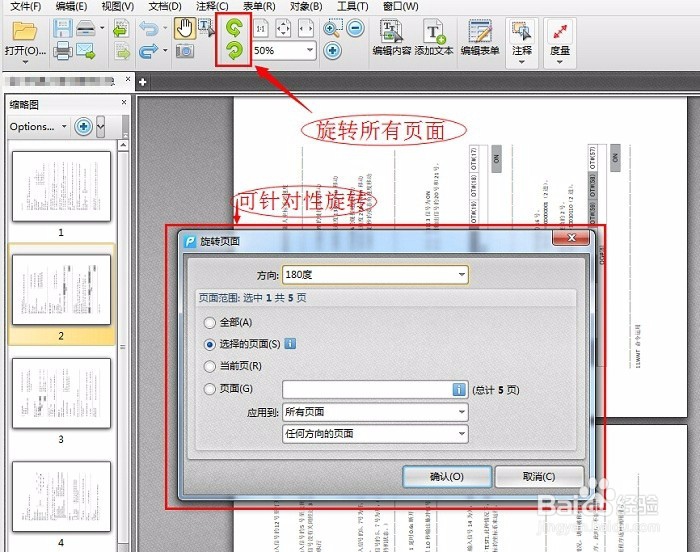Image resolution: width=700 pixels, height=552 pixels.
Task: Print the document using the printer icon
Action: pyautogui.click(x=62, y=51)
